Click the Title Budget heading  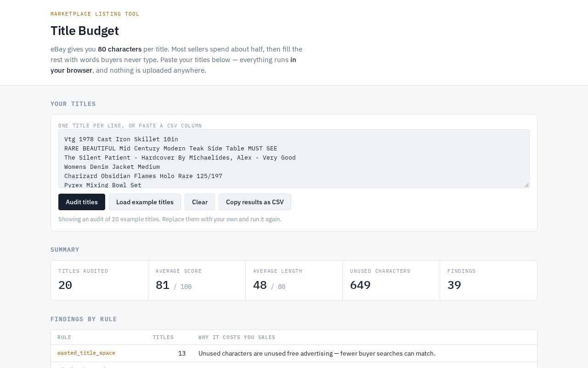point(85,31)
